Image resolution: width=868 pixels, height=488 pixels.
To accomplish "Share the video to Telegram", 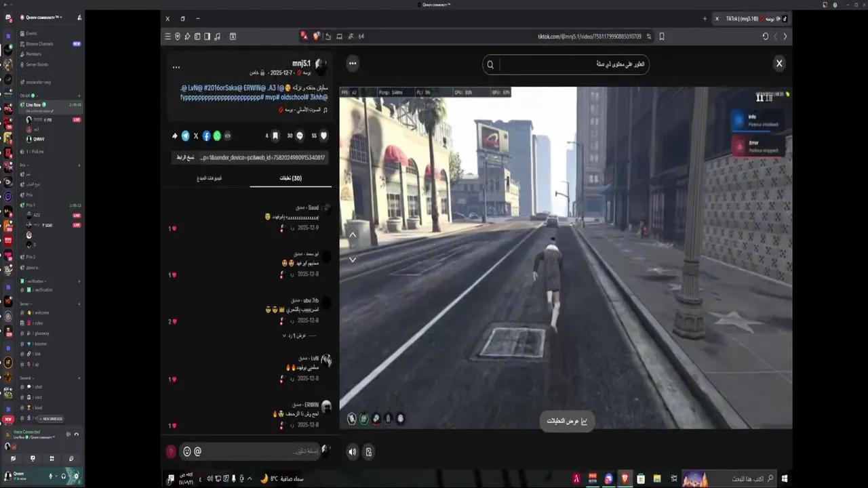I will [185, 136].
